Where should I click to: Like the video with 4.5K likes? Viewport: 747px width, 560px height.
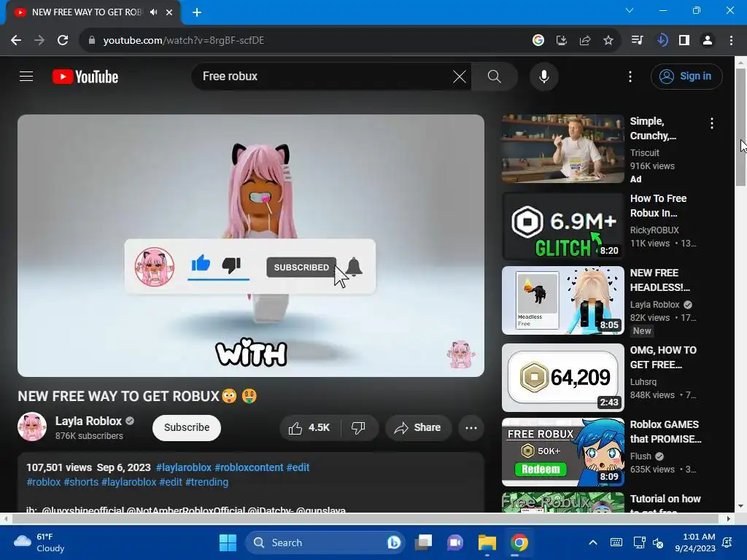(309, 427)
